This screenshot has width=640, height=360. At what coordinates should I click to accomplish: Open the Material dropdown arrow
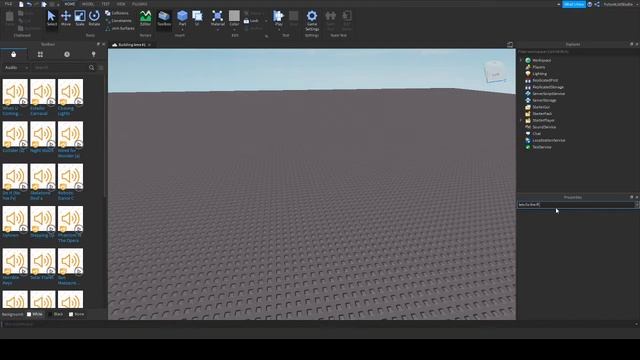218,29
